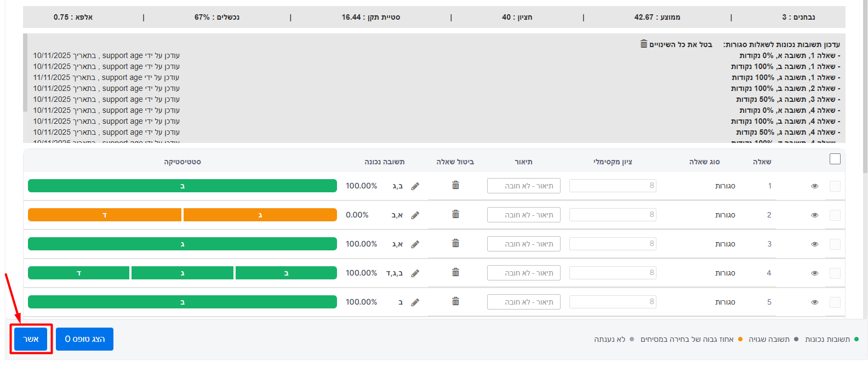This screenshot has height=378, width=868.
Task: Toggle the eye icon for question 3
Action: click(815, 244)
